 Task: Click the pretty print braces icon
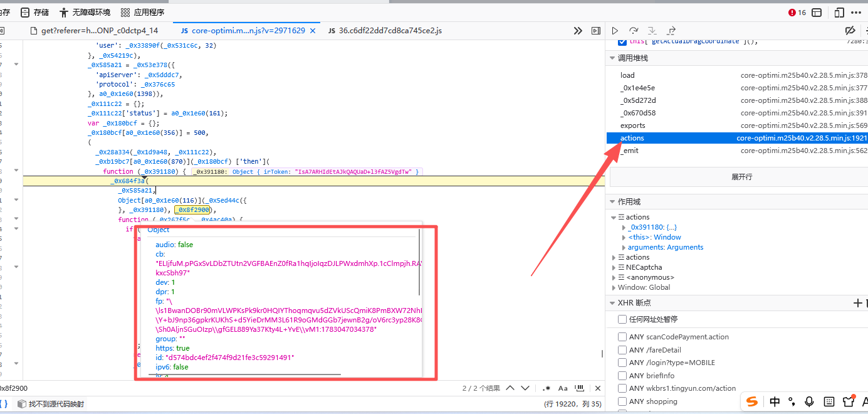[x=4, y=404]
